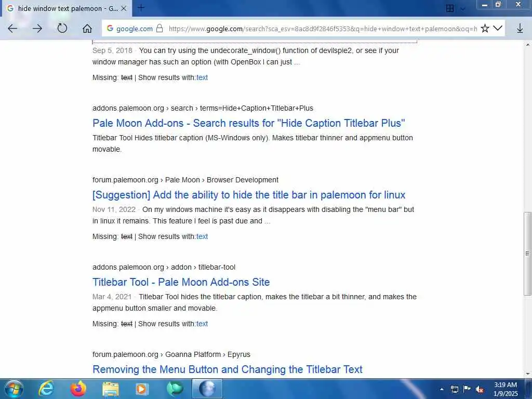Show hidden system tray icons arrow
The width and height of the screenshot is (532, 399).
point(442,389)
